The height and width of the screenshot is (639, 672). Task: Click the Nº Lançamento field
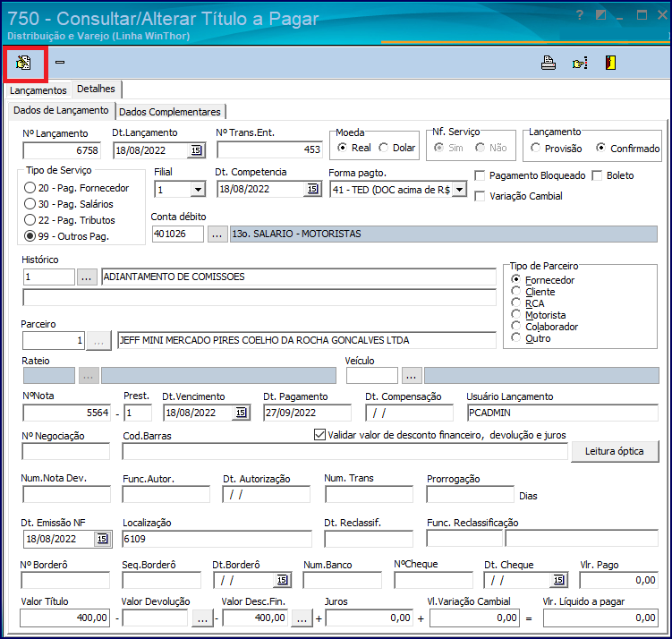62,150
